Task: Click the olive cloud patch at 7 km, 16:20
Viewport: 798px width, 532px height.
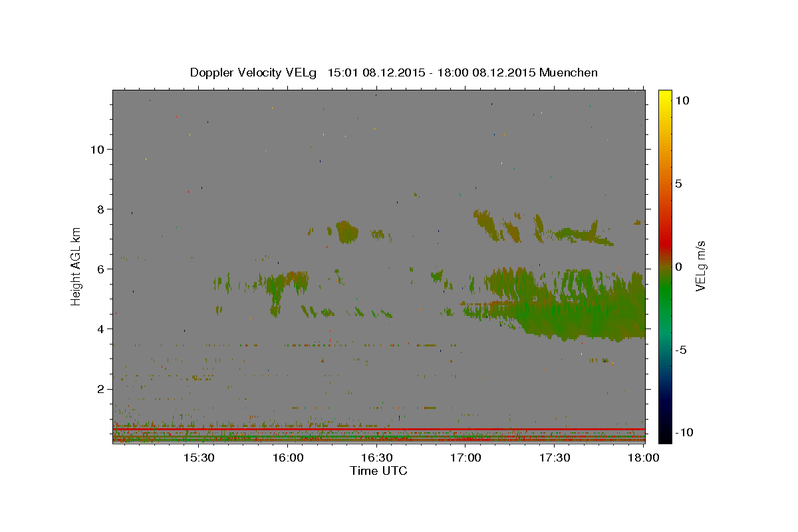Action: pos(347,232)
